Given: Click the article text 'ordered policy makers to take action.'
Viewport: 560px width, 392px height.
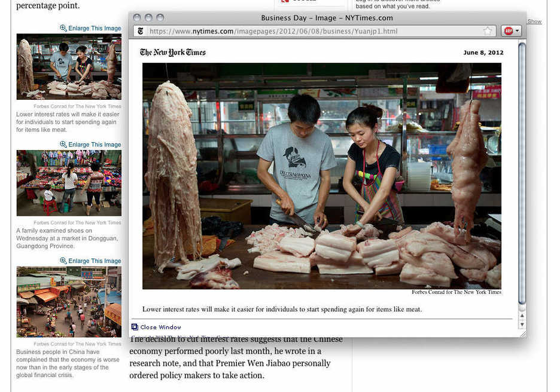Looking at the screenshot, I should 197,376.
